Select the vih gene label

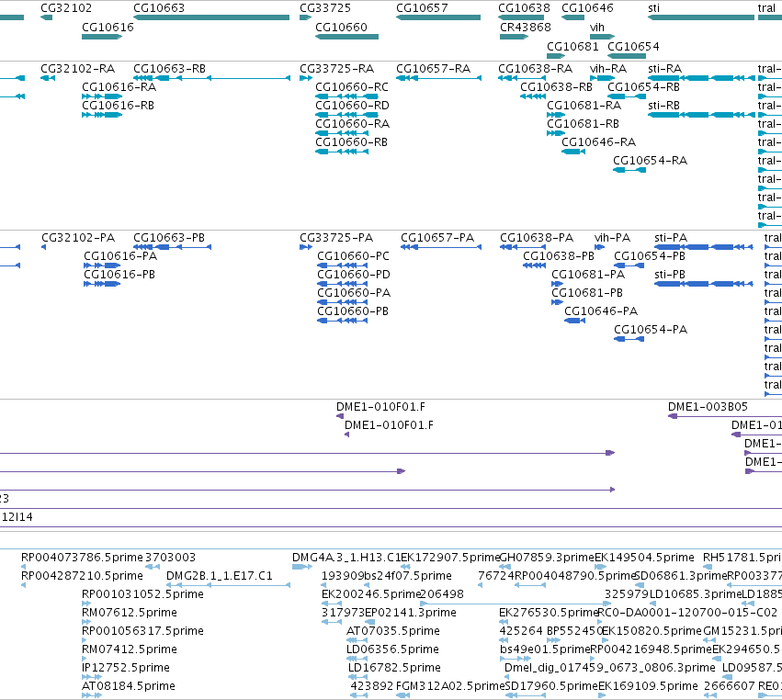(597, 27)
